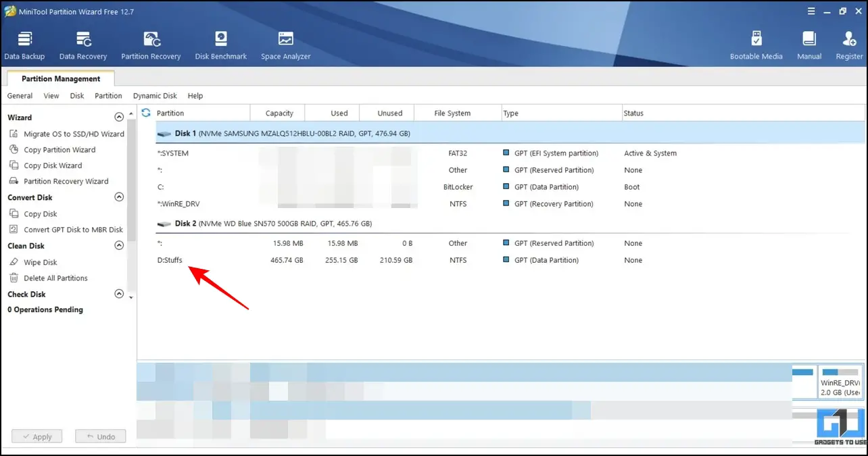Image resolution: width=868 pixels, height=456 pixels.
Task: Open the General menu
Action: [20, 96]
